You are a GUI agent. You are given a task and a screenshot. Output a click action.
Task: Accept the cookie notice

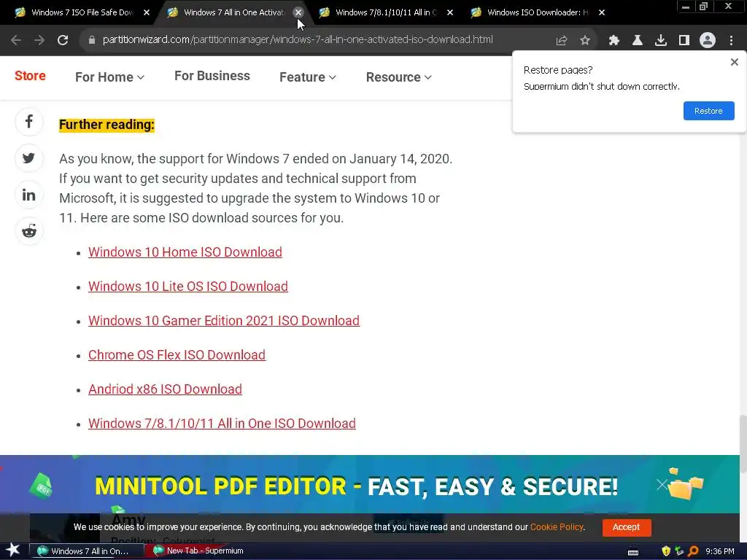point(627,527)
